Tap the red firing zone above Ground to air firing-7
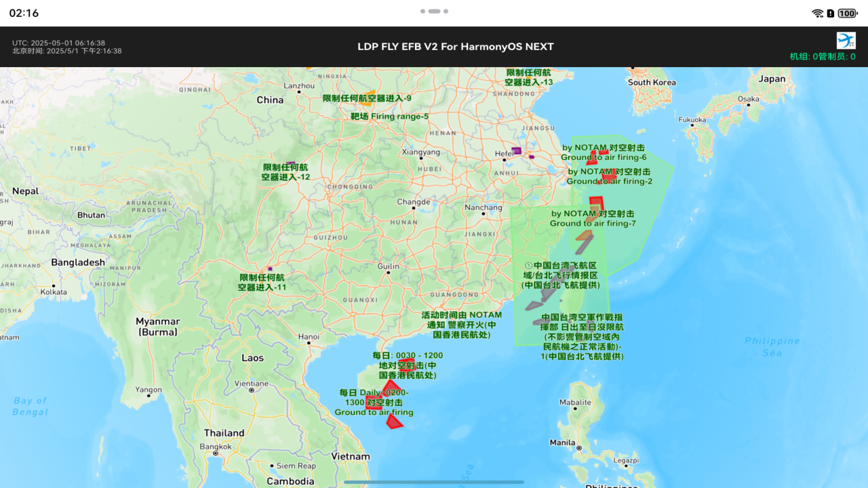The image size is (868, 488). pyautogui.click(x=596, y=202)
